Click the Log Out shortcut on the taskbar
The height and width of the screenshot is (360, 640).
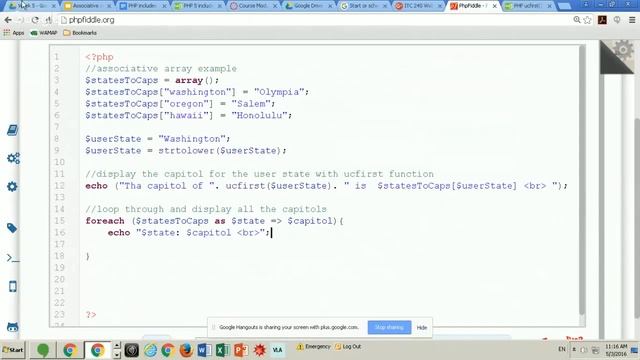click(348, 347)
